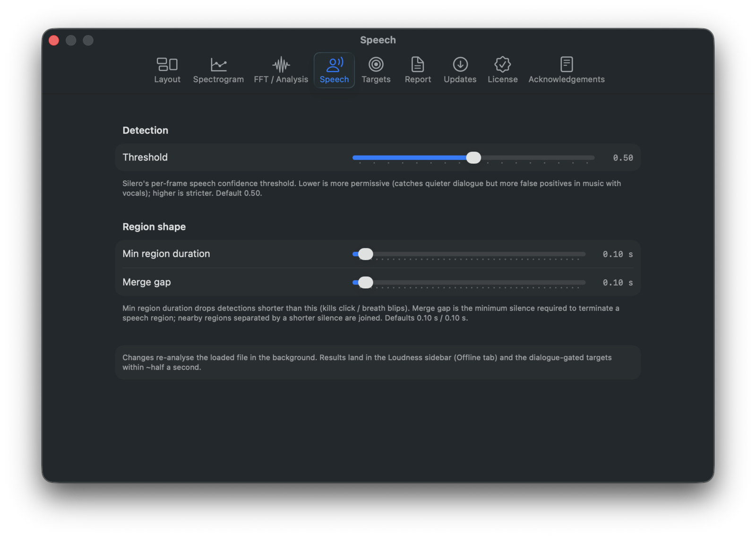
Task: Click the Detection section heading
Action: pyautogui.click(x=146, y=130)
